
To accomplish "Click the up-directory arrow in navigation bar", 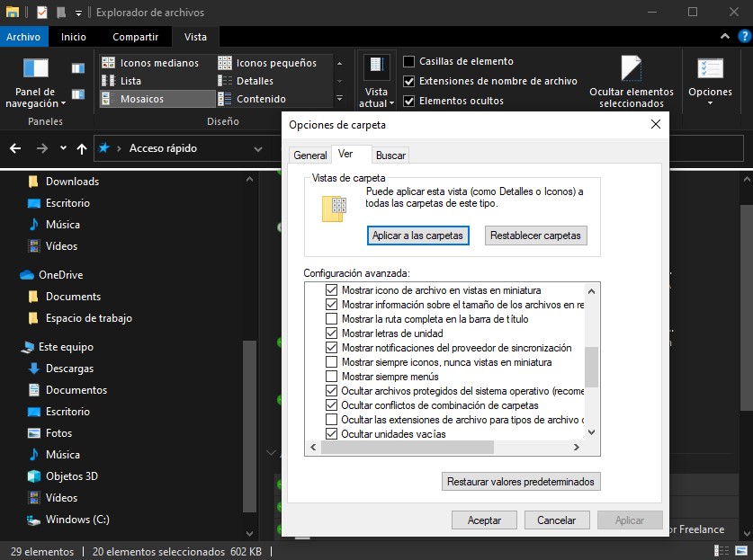I will point(82,148).
